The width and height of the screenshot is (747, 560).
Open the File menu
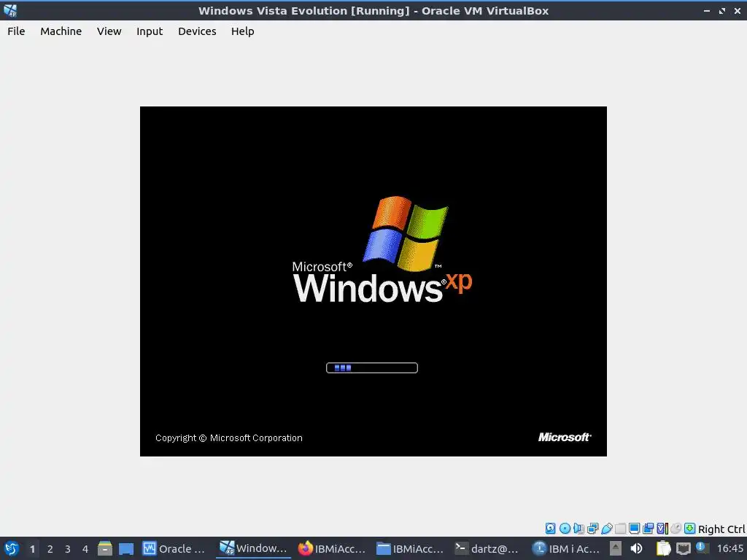click(16, 31)
